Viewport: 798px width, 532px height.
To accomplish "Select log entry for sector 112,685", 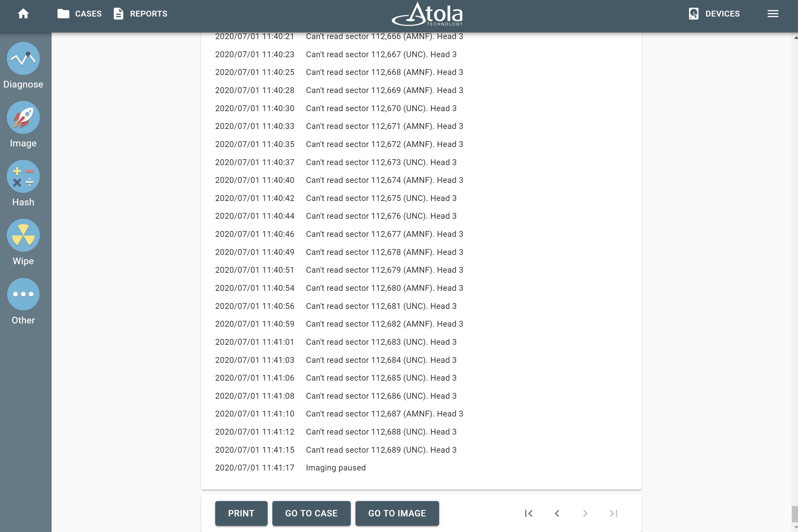I will tap(336, 378).
